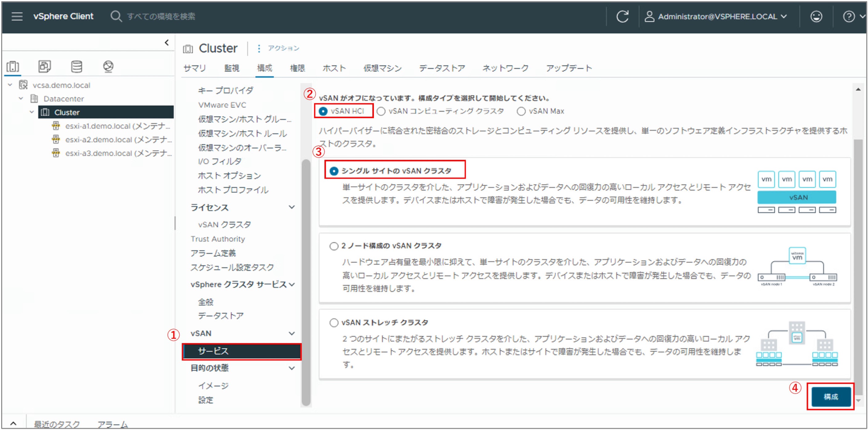Choose vSAN ストレッチ クラスタ radio
This screenshot has width=868, height=430.
tap(334, 323)
